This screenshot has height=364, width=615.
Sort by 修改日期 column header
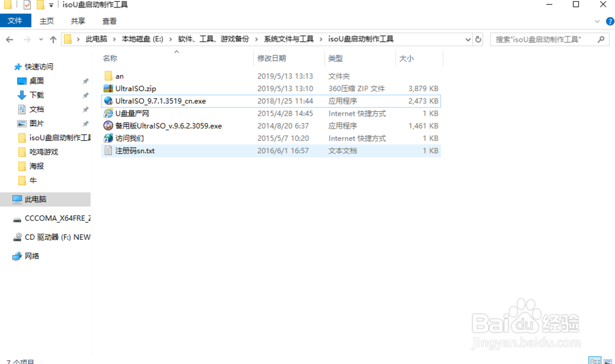coord(271,58)
